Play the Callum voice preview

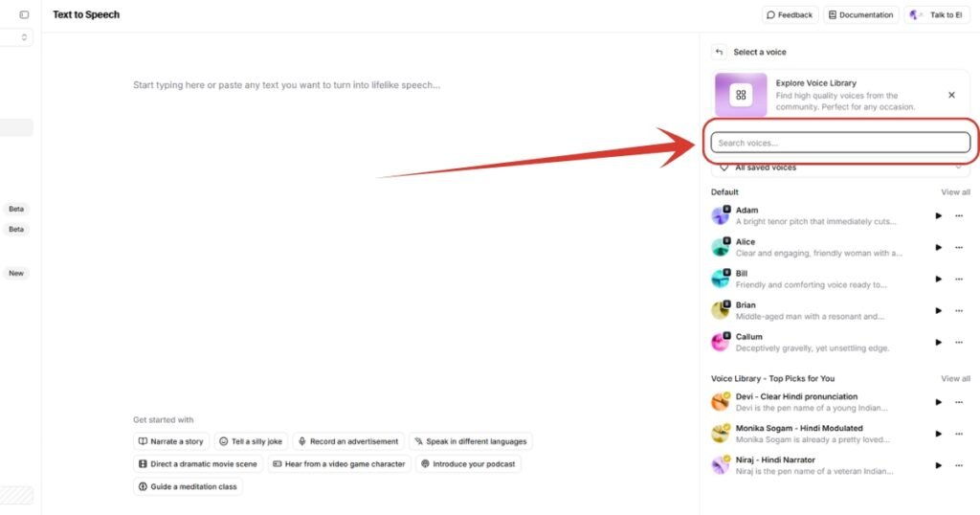[938, 342]
